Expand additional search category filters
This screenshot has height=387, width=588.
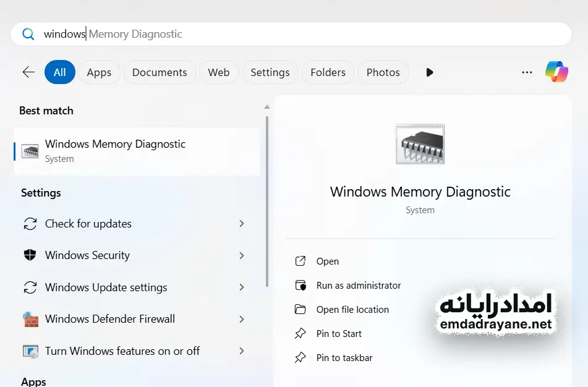(x=430, y=72)
